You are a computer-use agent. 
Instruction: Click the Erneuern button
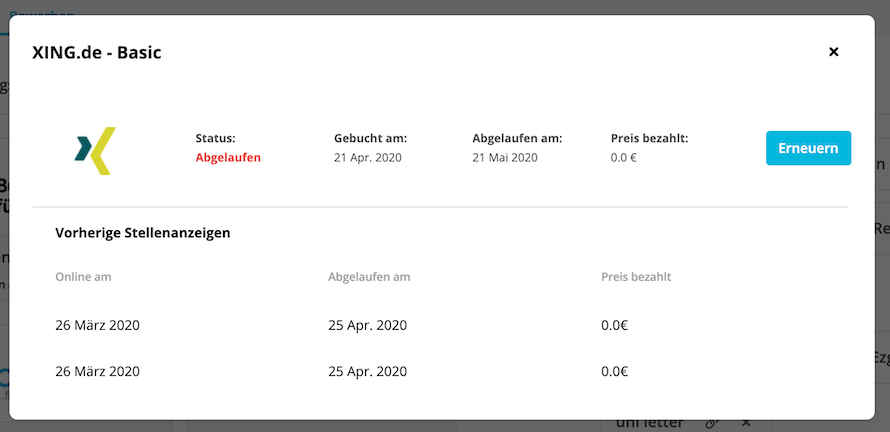coord(808,148)
